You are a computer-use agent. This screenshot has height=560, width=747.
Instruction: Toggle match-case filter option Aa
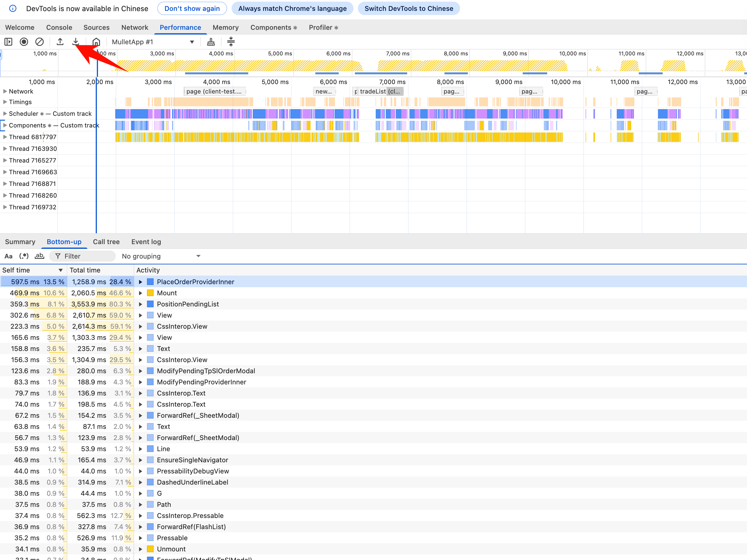[8, 256]
